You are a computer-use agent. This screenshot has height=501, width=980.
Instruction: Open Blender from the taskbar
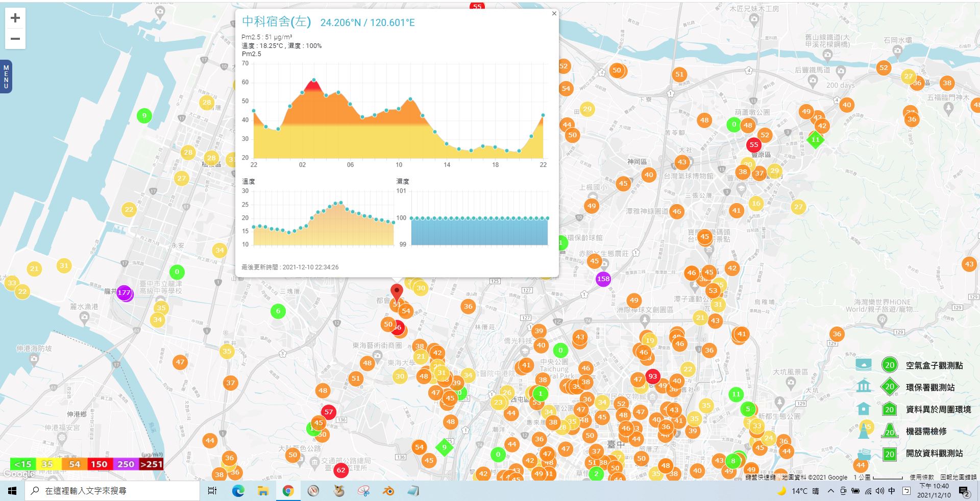tap(388, 491)
